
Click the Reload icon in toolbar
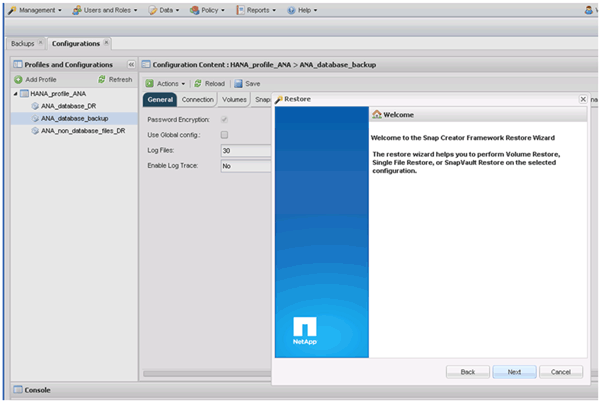[x=199, y=83]
